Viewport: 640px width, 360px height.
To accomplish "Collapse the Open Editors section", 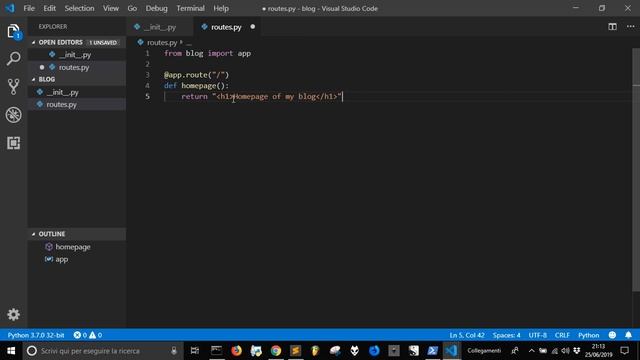I will click(34, 42).
